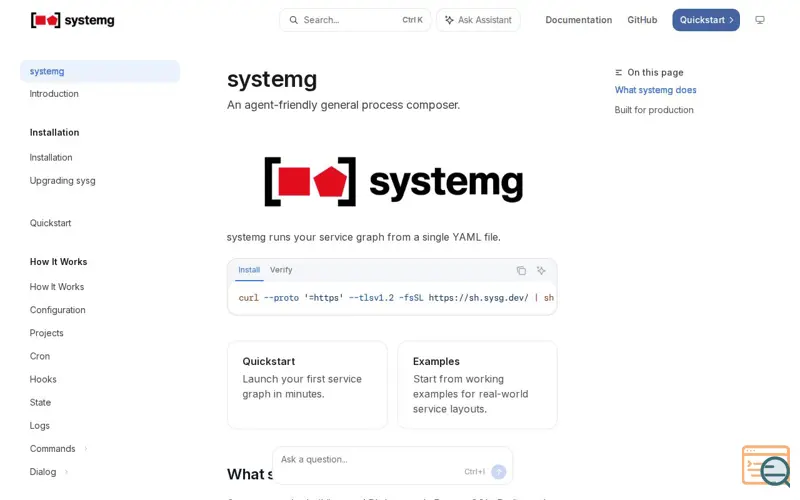The width and height of the screenshot is (800, 500).
Task: Click the code block AI sparkle icon
Action: pos(541,270)
